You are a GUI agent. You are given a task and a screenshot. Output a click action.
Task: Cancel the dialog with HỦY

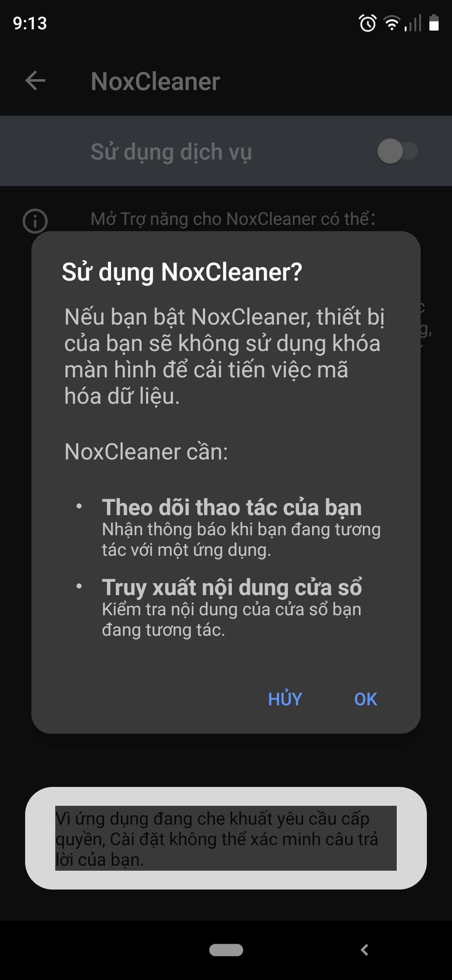pyautogui.click(x=285, y=698)
